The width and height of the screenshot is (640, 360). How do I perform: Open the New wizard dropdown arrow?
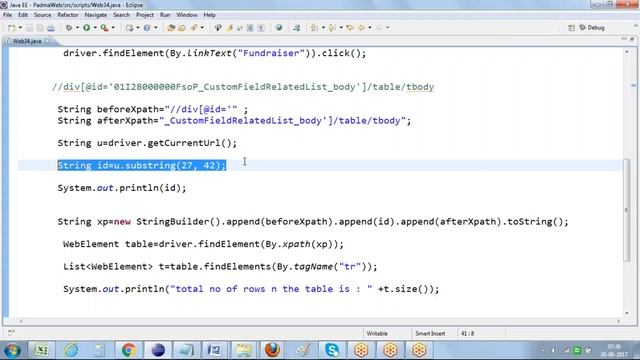(x=20, y=28)
